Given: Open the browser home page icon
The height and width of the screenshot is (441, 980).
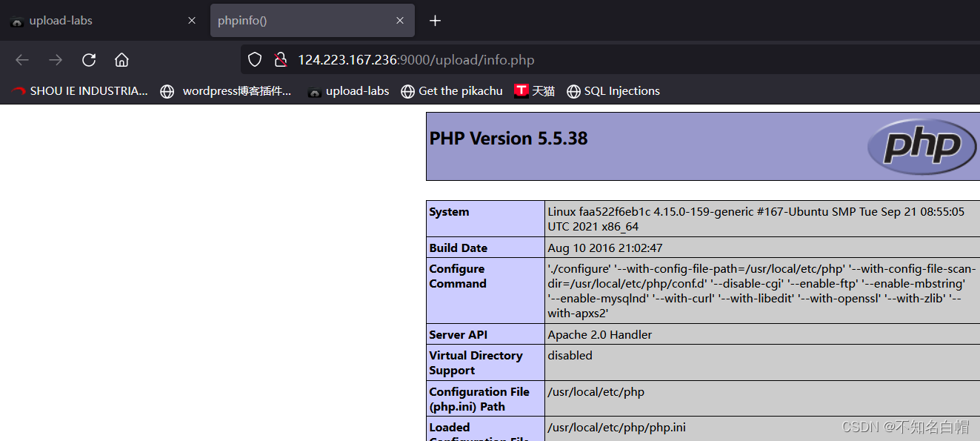Looking at the screenshot, I should click(x=121, y=59).
